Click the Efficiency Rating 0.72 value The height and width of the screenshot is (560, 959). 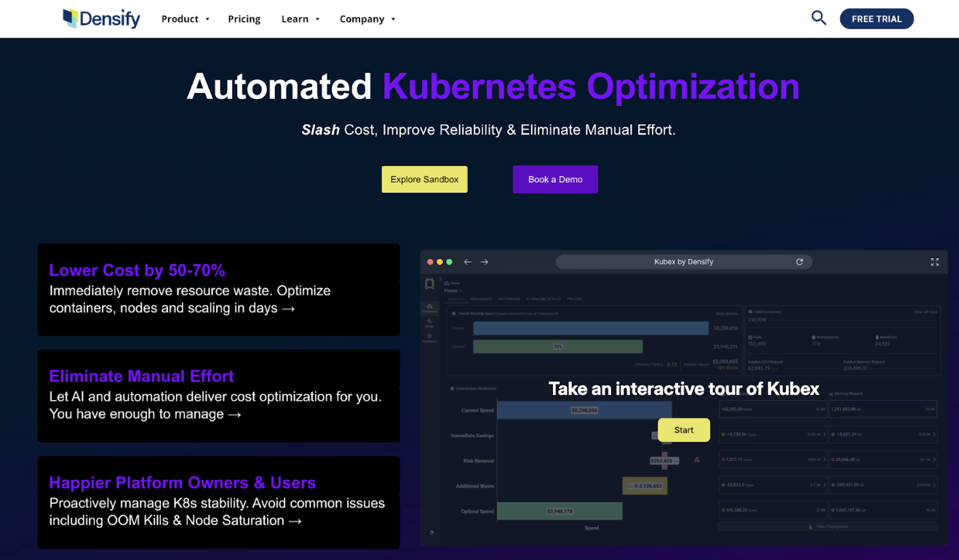tap(672, 364)
